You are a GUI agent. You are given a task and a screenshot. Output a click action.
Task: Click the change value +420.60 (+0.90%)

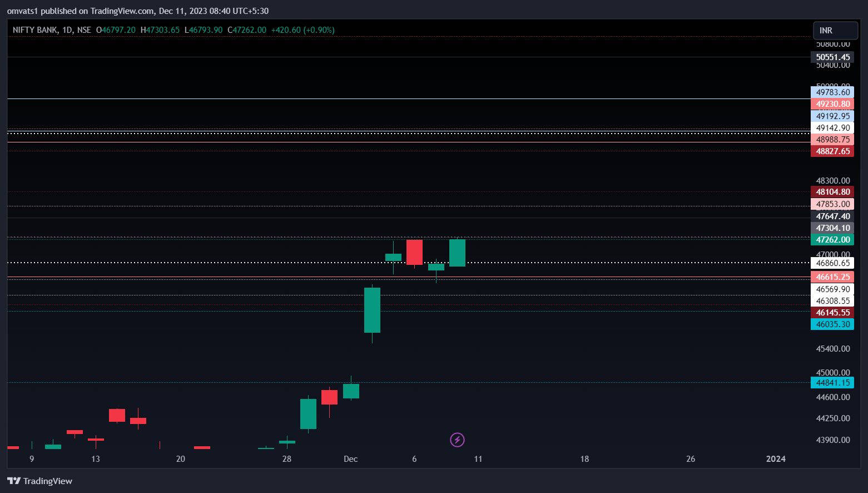point(303,30)
